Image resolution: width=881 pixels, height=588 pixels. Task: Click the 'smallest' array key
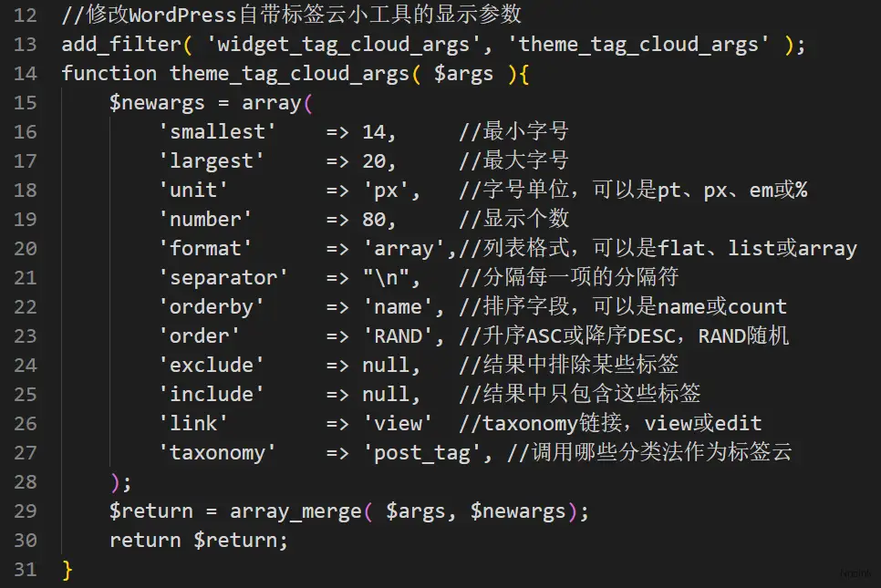click(217, 132)
